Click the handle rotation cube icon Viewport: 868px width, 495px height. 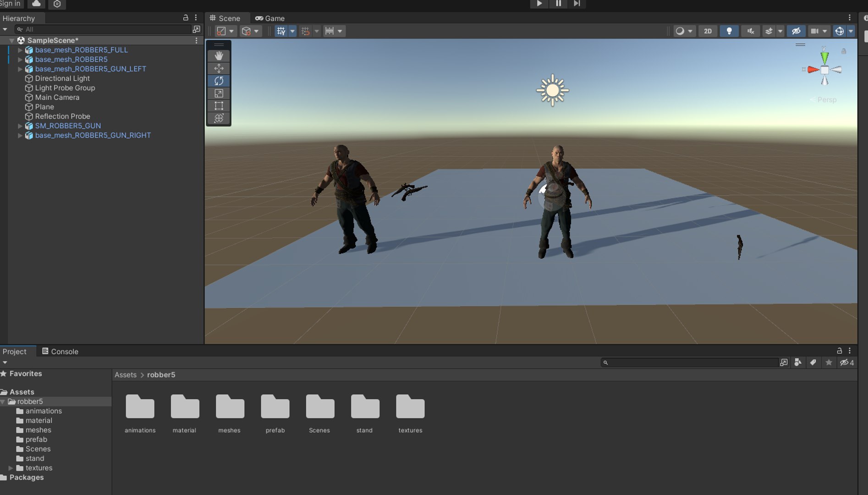pos(247,31)
